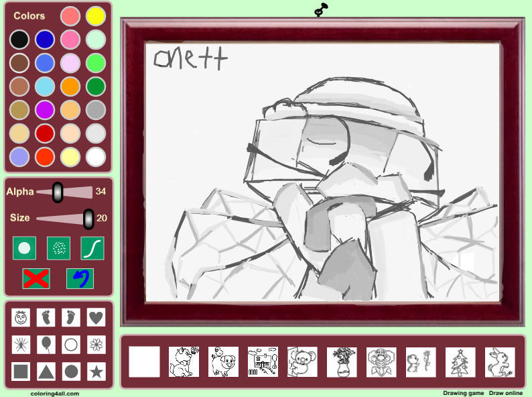Image resolution: width=532 pixels, height=397 pixels.
Task: Open the Drawing game link
Action: (463, 393)
